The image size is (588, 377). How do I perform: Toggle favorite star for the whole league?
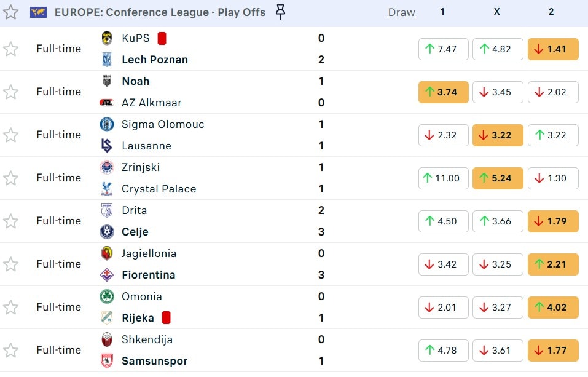10,12
